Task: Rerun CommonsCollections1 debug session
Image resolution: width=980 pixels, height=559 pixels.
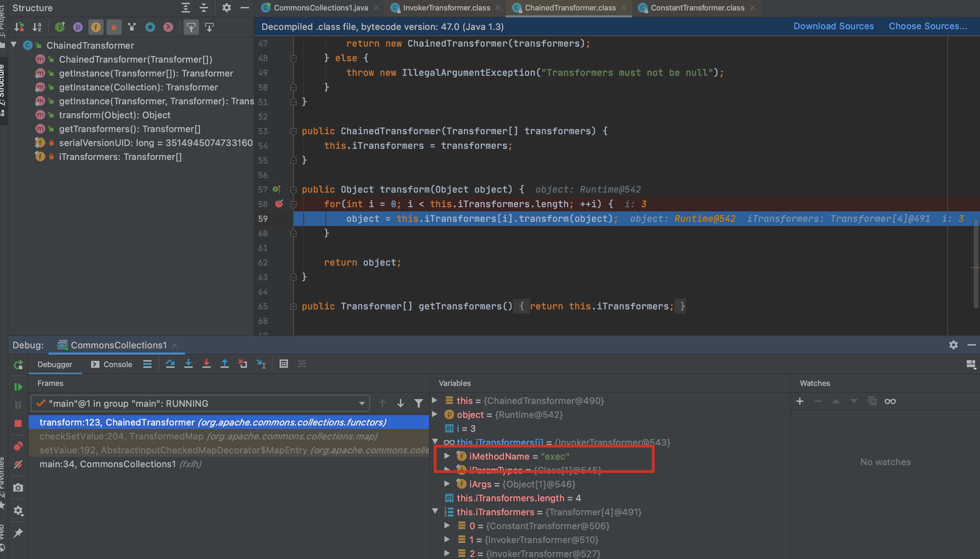Action: (x=18, y=365)
